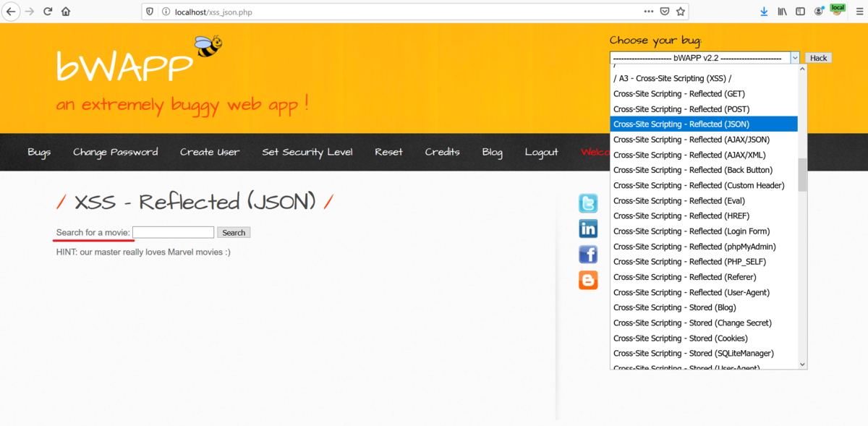The height and width of the screenshot is (426, 868).
Task: Select Cross-Site Scripting - Reflected (AJAX/XML)
Action: 704,155
